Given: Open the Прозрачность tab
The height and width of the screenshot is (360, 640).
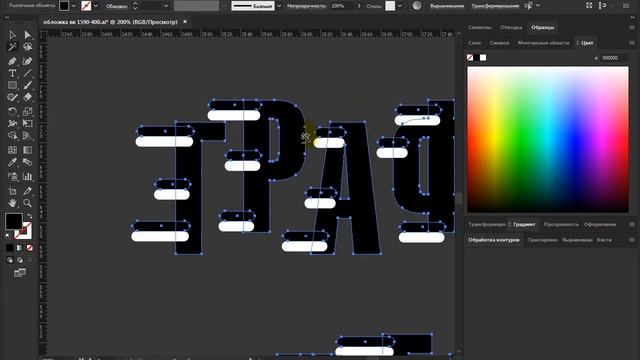Looking at the screenshot, I should coord(561,224).
